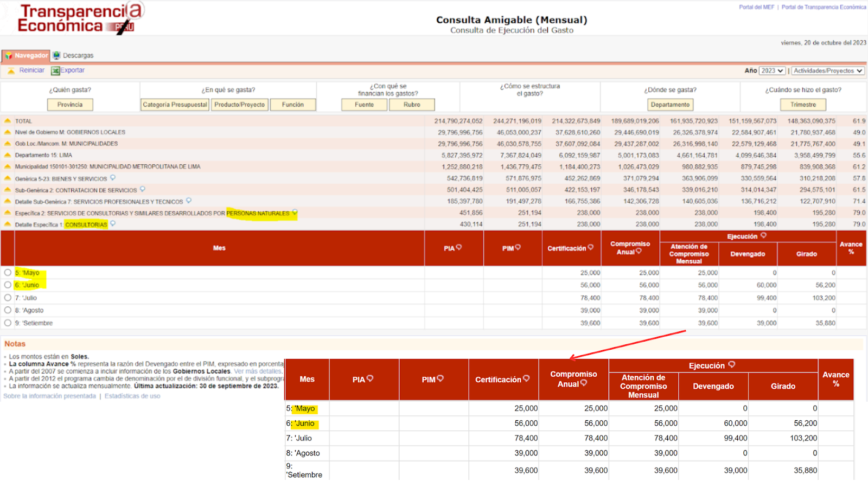This screenshot has width=868, height=488.
Task: Select the radio button for 6: Junio
Action: tap(8, 285)
